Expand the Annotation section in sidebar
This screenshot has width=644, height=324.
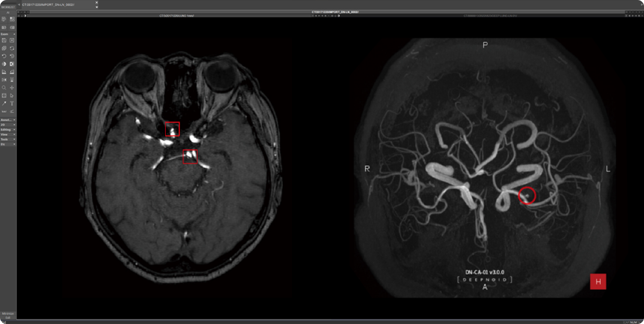[x=8, y=120]
